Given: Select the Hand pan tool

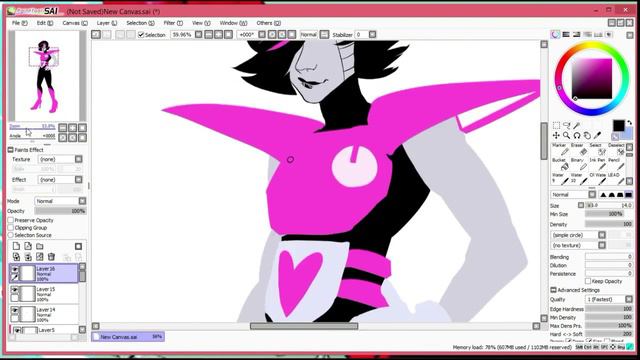Looking at the screenshot, I should (587, 135).
